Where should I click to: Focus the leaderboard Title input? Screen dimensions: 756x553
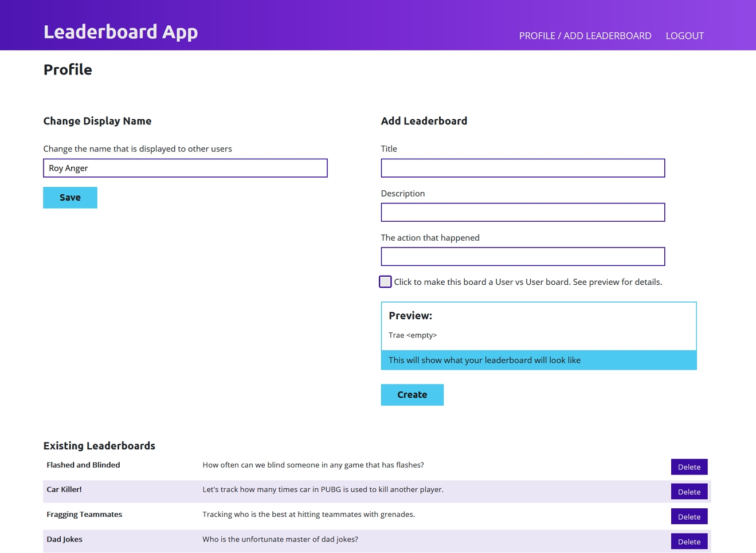523,168
